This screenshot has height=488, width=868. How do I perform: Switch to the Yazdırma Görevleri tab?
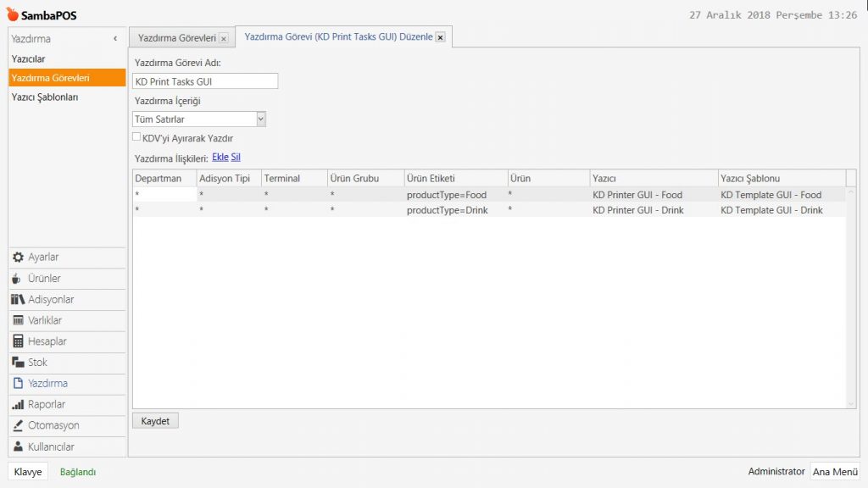coord(176,38)
